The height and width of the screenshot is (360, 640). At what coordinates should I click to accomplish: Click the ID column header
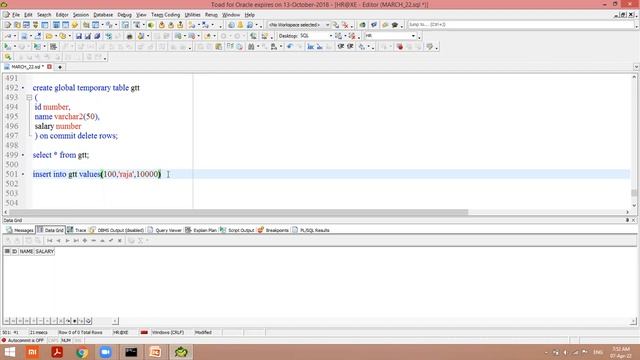[14, 251]
